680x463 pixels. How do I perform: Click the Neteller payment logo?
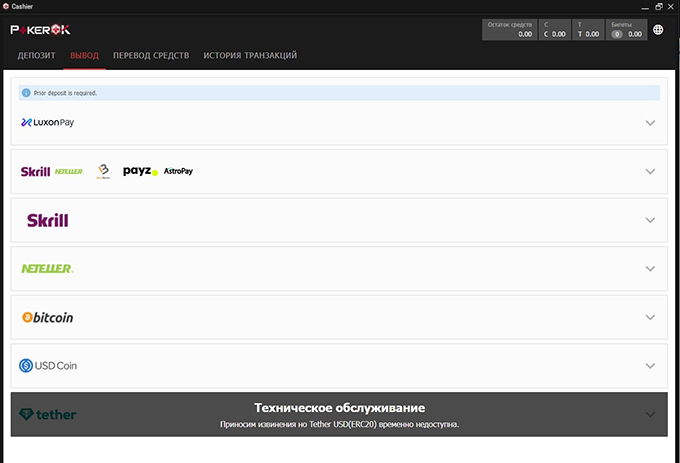pos(47,268)
